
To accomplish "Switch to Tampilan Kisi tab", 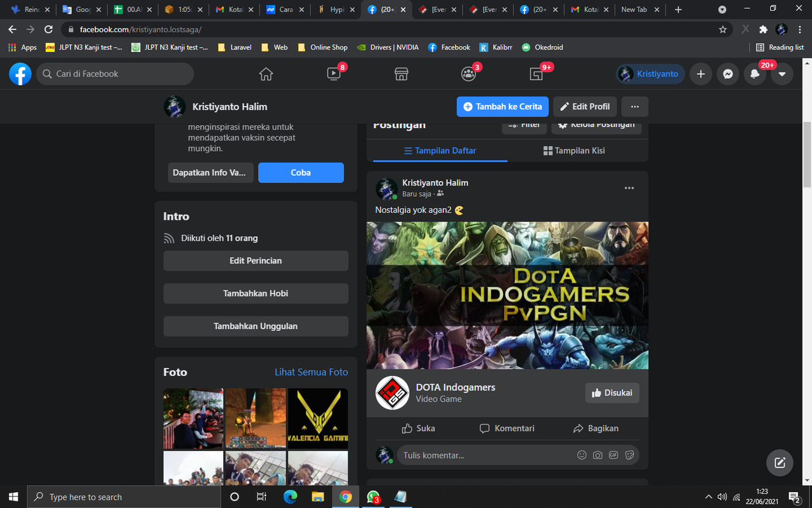I will pos(574,150).
